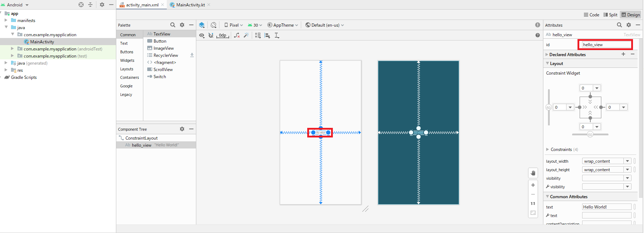Open Select Design Surface layers icon
The height and width of the screenshot is (233, 644).
(202, 25)
